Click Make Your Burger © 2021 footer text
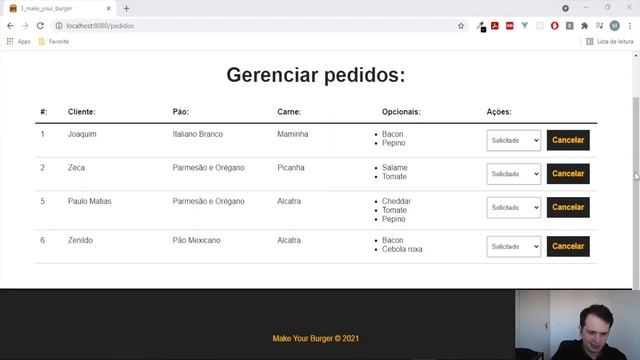The width and height of the screenshot is (640, 360). pyautogui.click(x=316, y=338)
